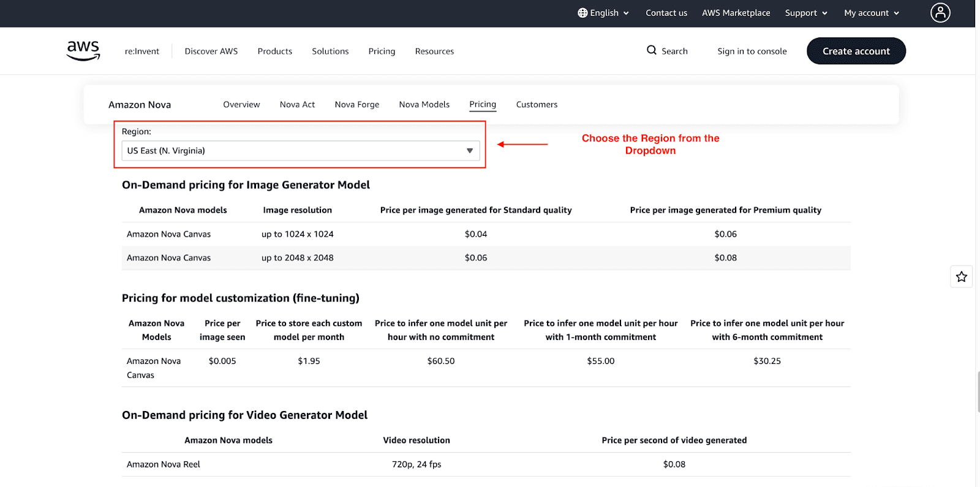Click the $55.00 1-month commitment price
Screen dimensions: 980x487
click(601, 361)
